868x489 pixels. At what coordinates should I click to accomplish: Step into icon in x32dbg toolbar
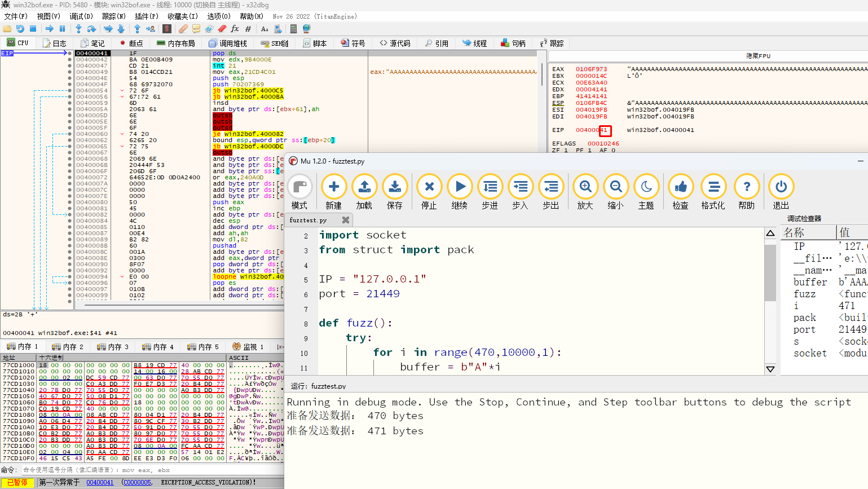point(78,28)
